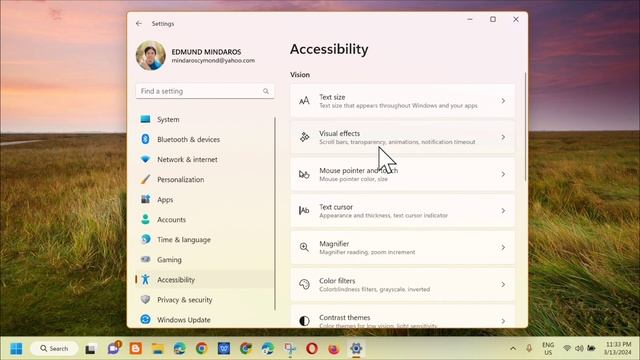Open the Text cursor setting
The image size is (640, 360).
click(x=402, y=211)
